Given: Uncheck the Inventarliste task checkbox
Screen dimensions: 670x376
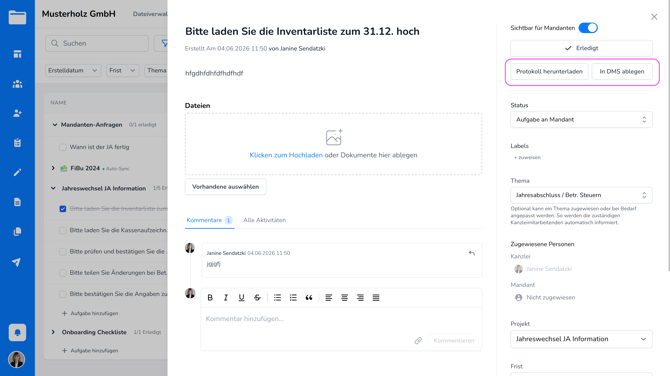Looking at the screenshot, I should click(x=63, y=209).
